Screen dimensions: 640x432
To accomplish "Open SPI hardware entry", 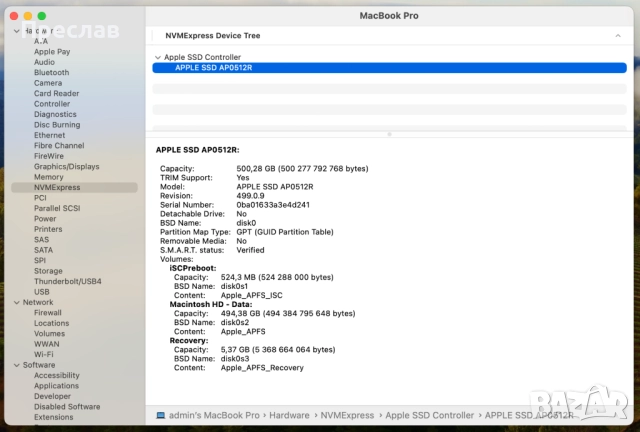I will (x=40, y=261).
